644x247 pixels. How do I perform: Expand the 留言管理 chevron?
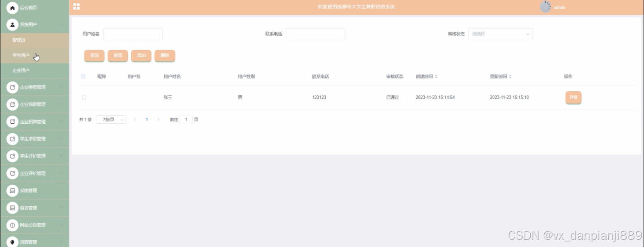point(61,207)
